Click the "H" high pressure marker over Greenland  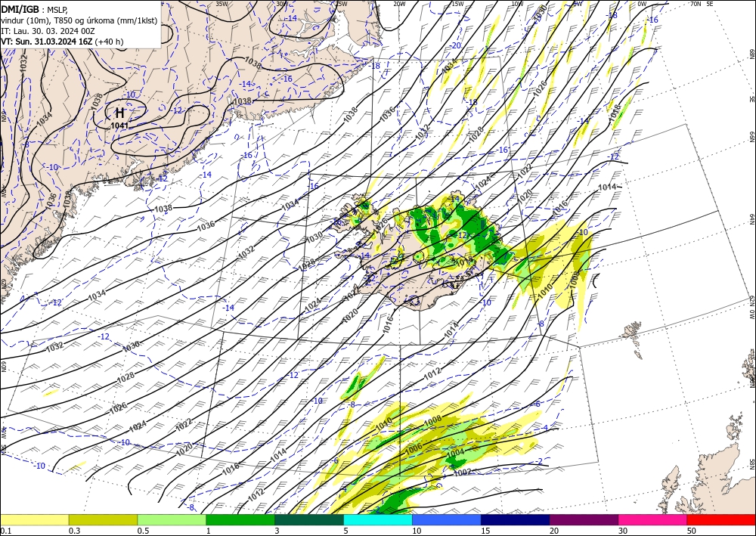click(120, 113)
